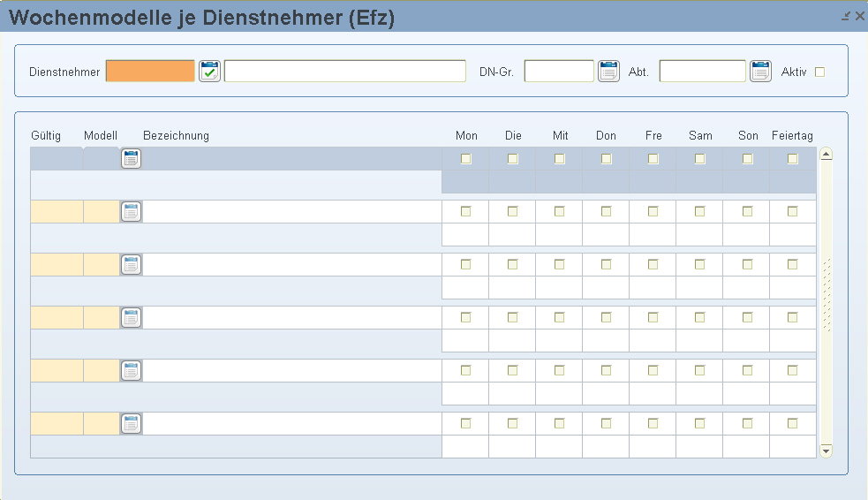Click the DN-Gr. input field
This screenshot has height=500, width=868.
click(x=559, y=72)
